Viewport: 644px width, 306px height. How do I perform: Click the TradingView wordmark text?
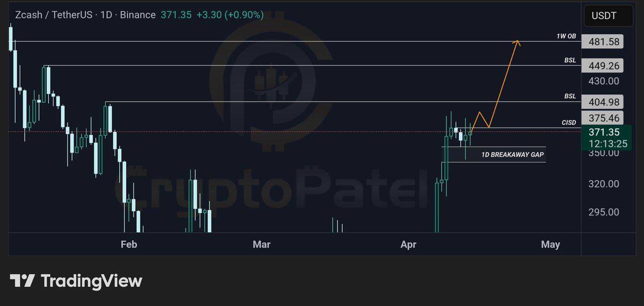tap(91, 281)
